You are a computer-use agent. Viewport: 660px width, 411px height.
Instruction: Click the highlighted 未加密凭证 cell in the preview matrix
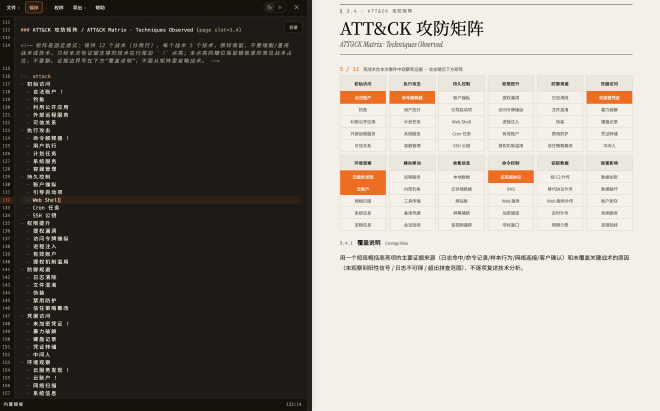coord(609,98)
